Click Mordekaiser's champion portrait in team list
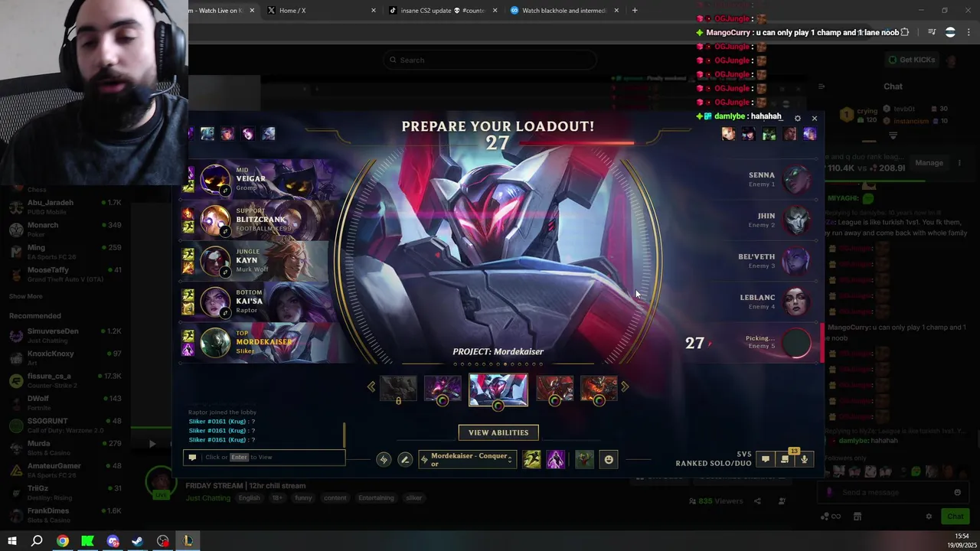The image size is (980, 551). coord(215,342)
